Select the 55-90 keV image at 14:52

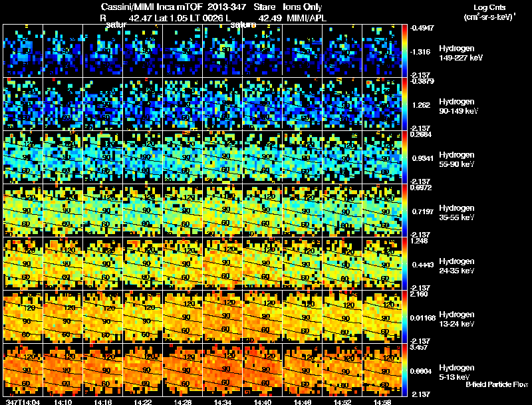tap(342, 157)
